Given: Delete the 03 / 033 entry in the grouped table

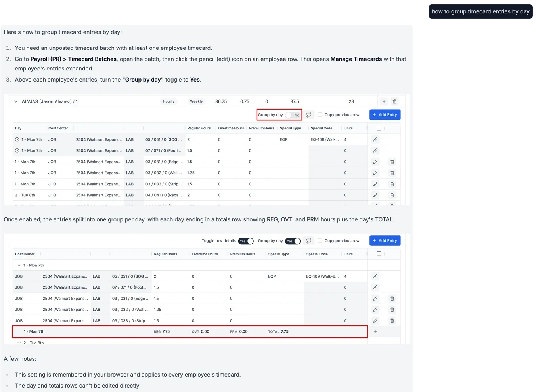Looking at the screenshot, I should (392, 321).
